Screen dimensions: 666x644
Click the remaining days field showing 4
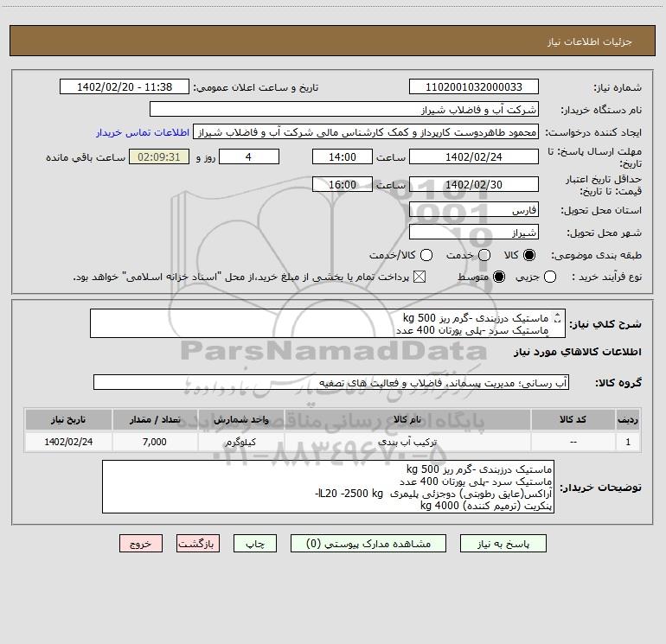coord(249,156)
